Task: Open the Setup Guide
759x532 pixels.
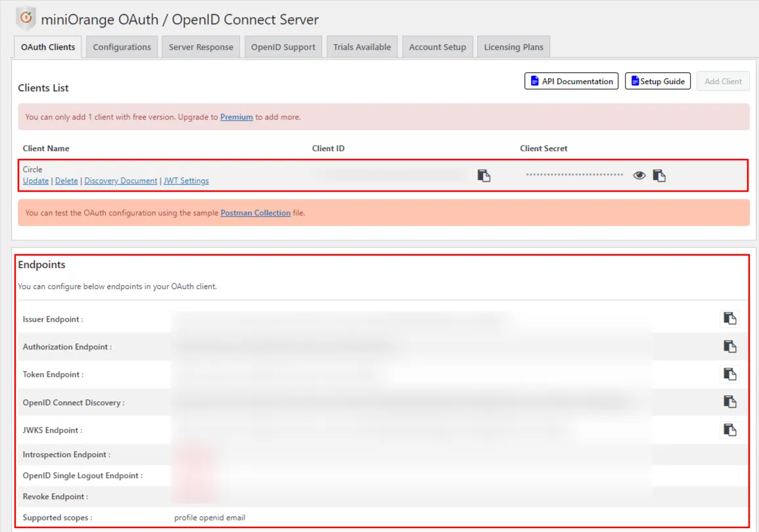Action: coord(657,81)
